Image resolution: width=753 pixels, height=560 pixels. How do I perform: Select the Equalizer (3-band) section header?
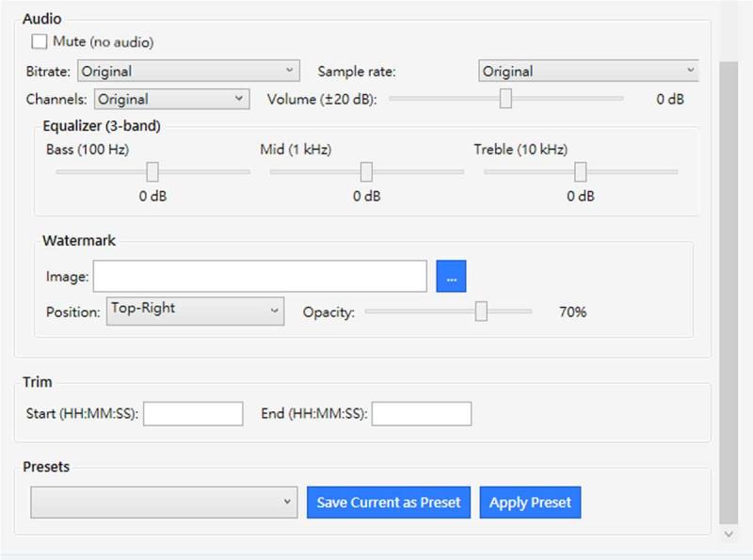(x=104, y=127)
